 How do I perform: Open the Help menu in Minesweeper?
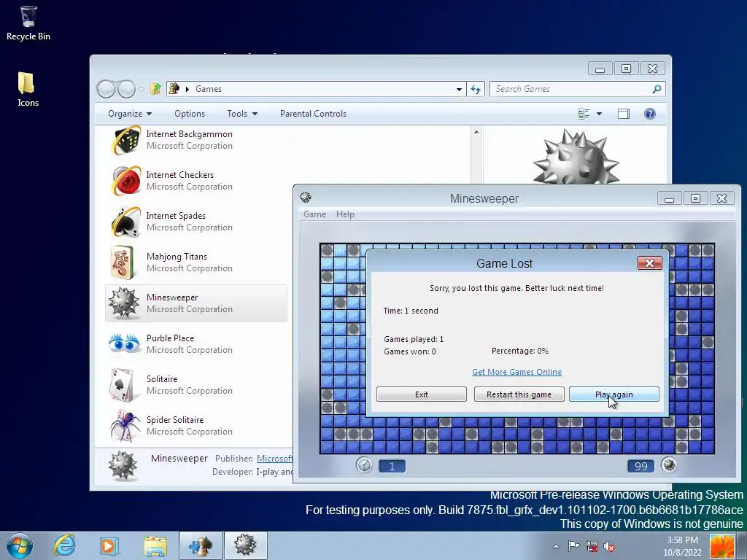pyautogui.click(x=345, y=214)
